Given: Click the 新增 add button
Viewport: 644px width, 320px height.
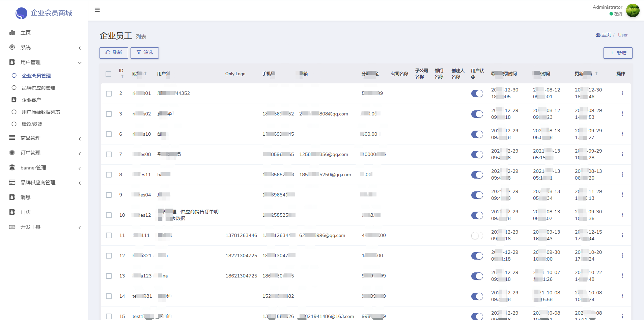Looking at the screenshot, I should pyautogui.click(x=618, y=53).
